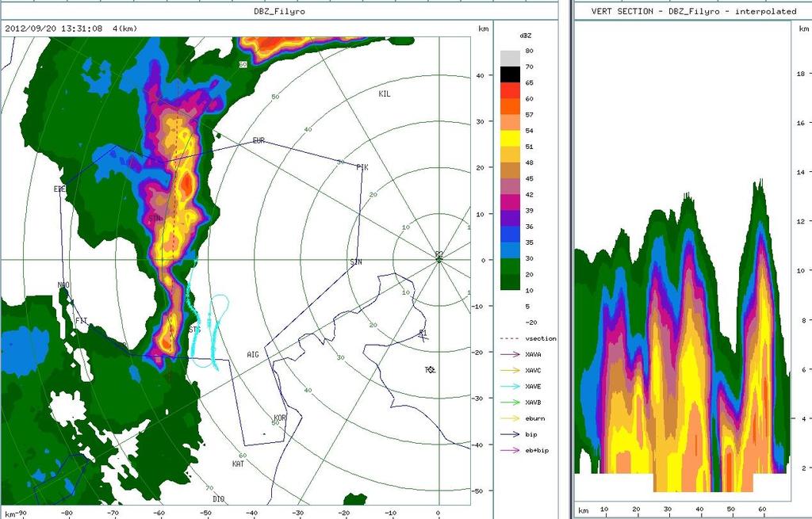
Task: Click the dBZ heading above the color scale
Action: [x=525, y=36]
